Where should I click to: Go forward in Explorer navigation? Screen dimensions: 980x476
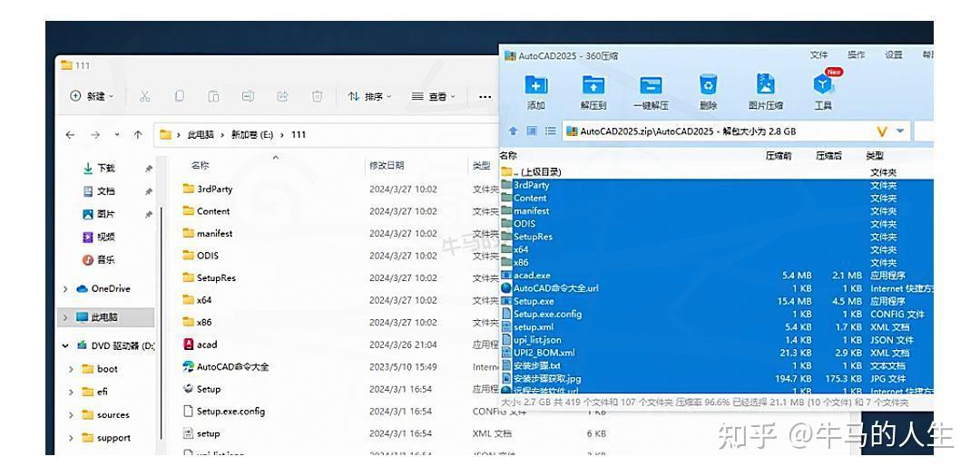pyautogui.click(x=95, y=134)
